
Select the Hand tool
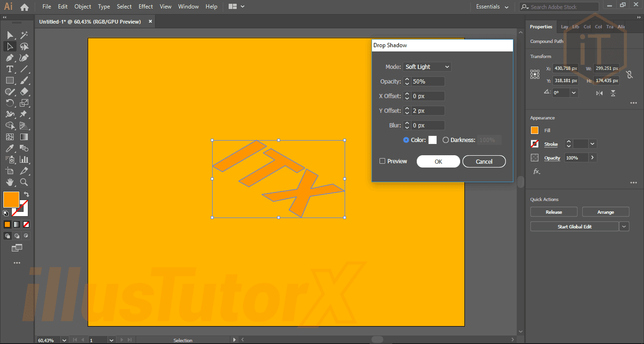(10, 182)
